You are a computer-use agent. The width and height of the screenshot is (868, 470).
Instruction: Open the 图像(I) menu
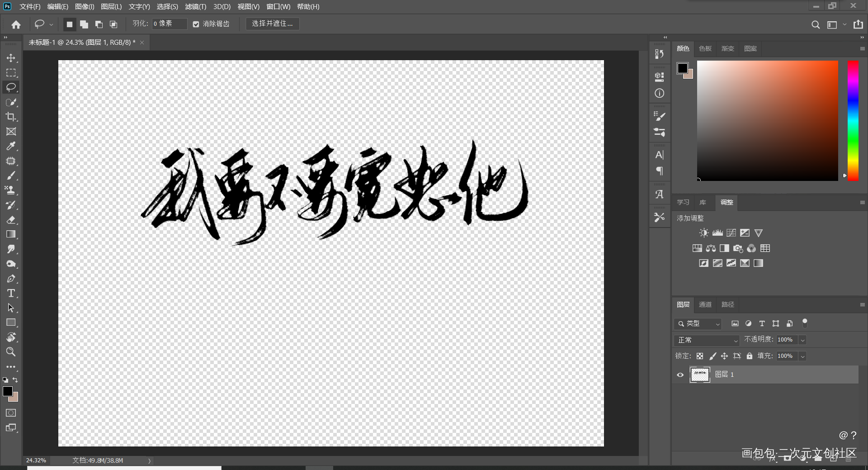85,7
